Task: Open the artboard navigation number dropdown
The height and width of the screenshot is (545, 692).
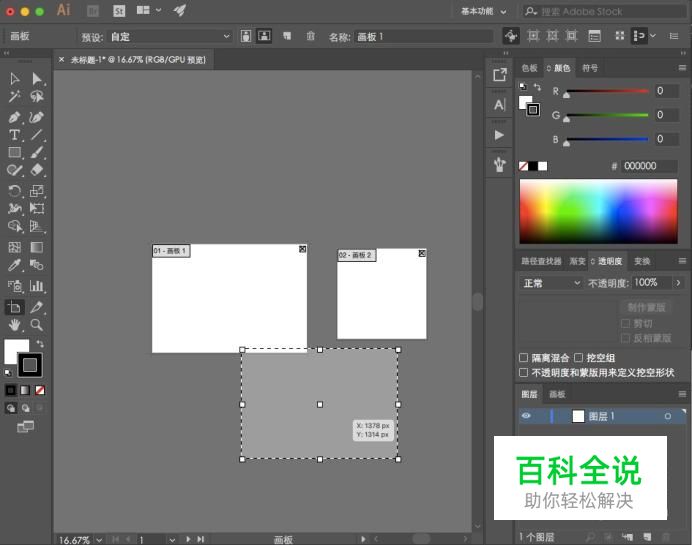Action: tap(172, 540)
